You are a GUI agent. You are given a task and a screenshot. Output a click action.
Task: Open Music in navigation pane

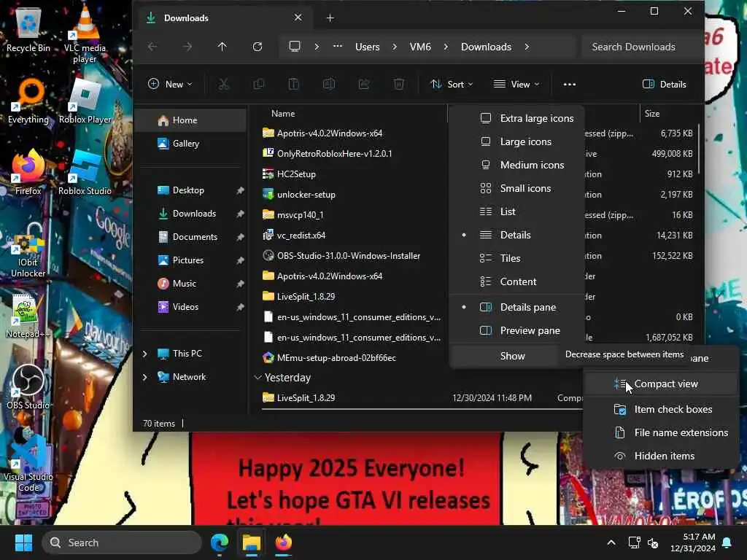(192, 284)
